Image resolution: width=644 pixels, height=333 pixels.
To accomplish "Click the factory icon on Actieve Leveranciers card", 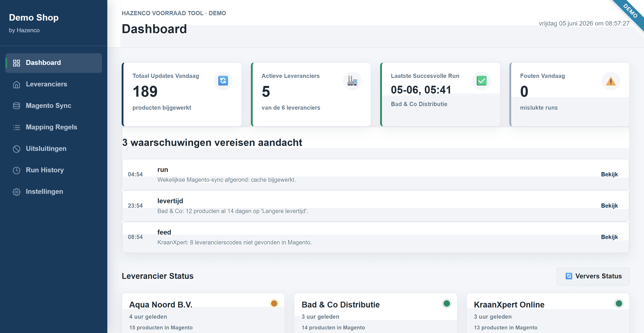I will [352, 81].
